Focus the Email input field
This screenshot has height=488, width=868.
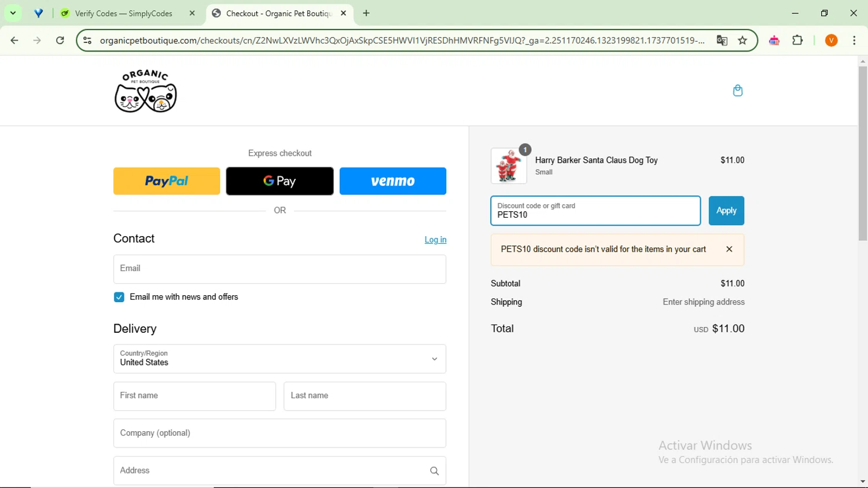pyautogui.click(x=279, y=269)
